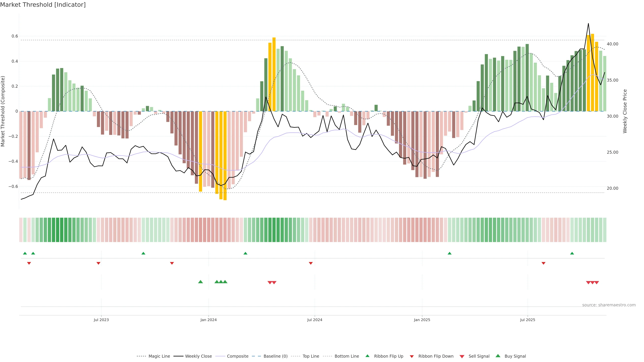Click the last Ribbon Flip Up marker in autumn 2025
Image resolution: width=644 pixels, height=362 pixels.
(x=572, y=253)
